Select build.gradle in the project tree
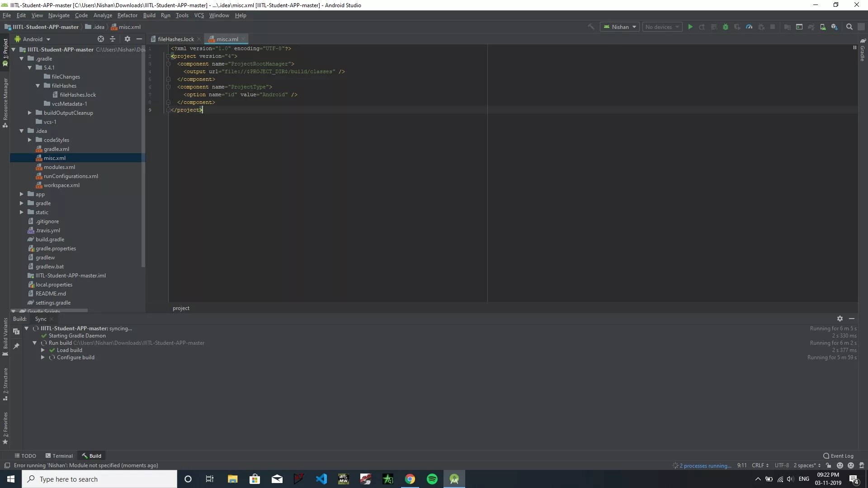 click(50, 239)
